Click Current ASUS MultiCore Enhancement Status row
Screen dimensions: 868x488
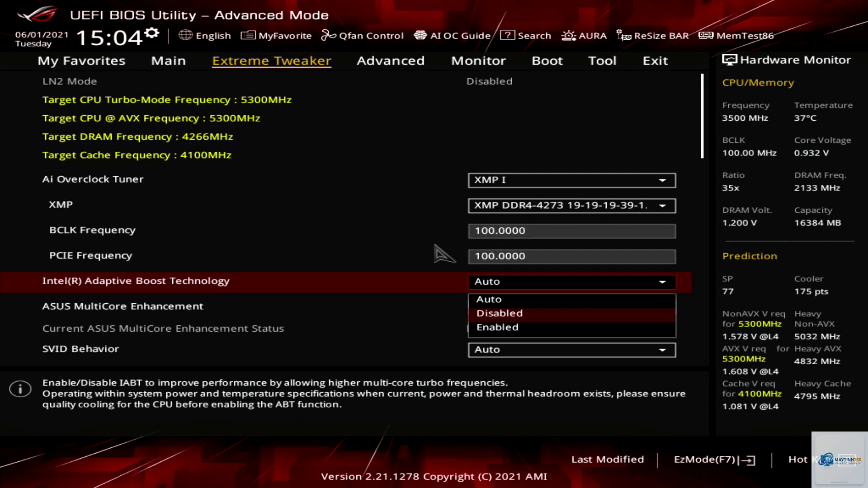[x=346, y=328]
